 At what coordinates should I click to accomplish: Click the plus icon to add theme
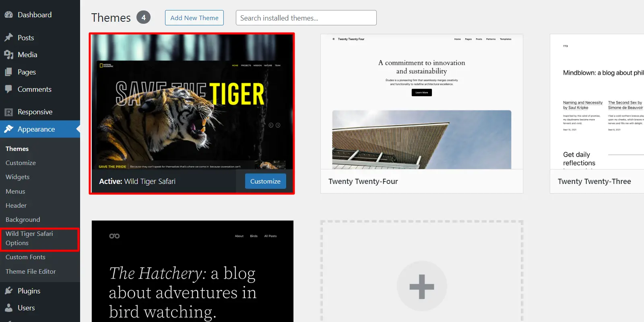pyautogui.click(x=422, y=286)
